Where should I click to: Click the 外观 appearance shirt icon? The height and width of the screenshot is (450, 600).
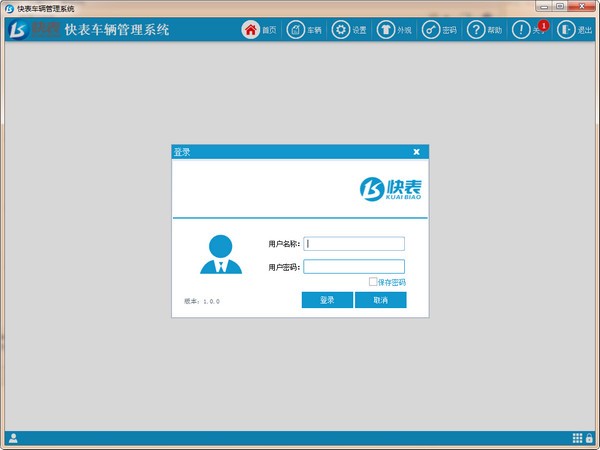(386, 30)
